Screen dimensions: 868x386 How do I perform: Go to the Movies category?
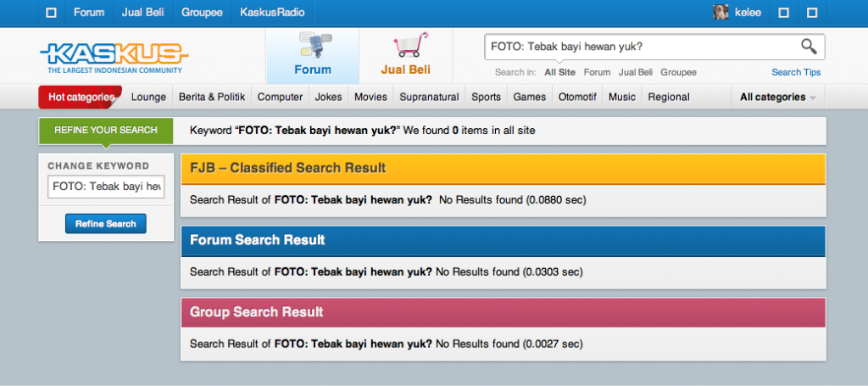tap(371, 97)
